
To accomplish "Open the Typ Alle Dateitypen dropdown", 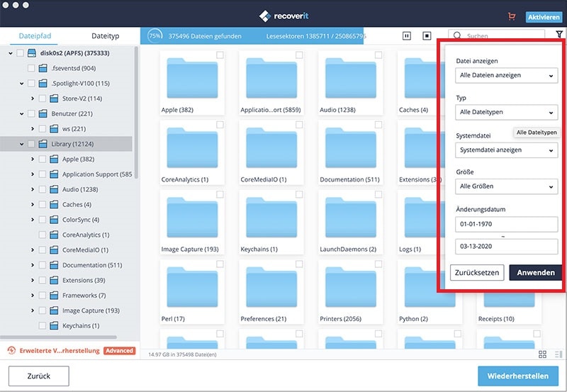I will 506,112.
